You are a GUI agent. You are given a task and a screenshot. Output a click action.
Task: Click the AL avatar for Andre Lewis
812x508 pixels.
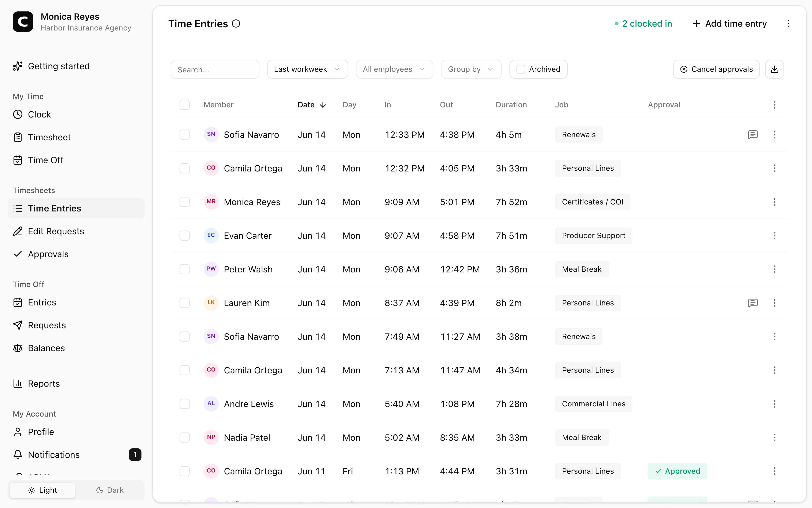(211, 403)
